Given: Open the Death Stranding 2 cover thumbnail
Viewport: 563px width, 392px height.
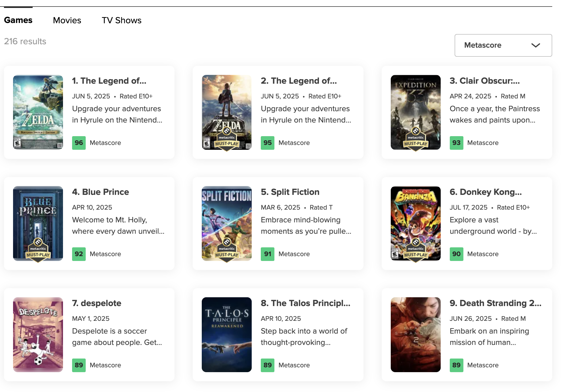Looking at the screenshot, I should (415, 334).
